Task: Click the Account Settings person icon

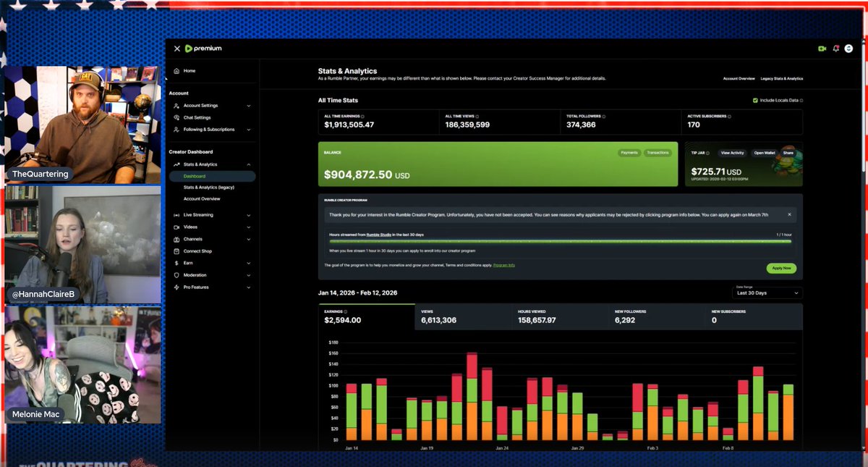Action: pyautogui.click(x=176, y=106)
